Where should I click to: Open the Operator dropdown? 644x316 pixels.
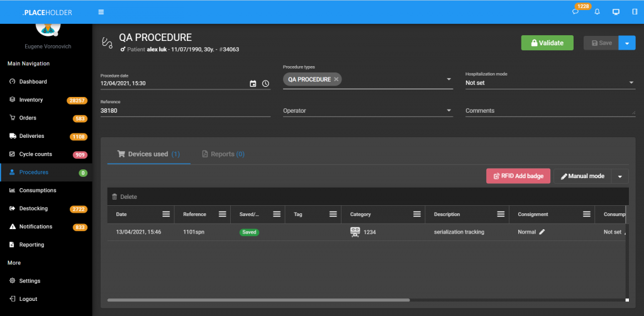pyautogui.click(x=449, y=111)
